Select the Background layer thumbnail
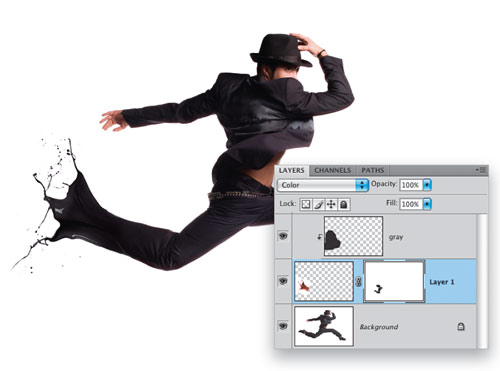Screen dimensions: 500x371 (x=324, y=327)
